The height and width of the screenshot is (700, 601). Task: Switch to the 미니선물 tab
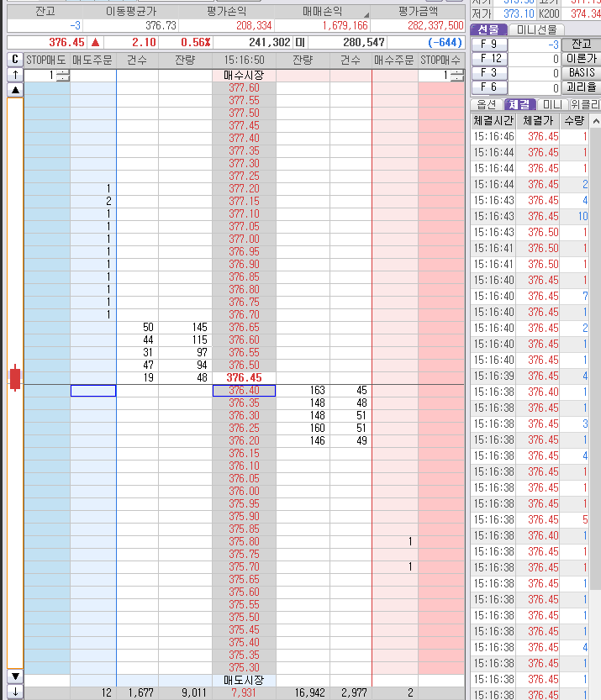click(536, 30)
